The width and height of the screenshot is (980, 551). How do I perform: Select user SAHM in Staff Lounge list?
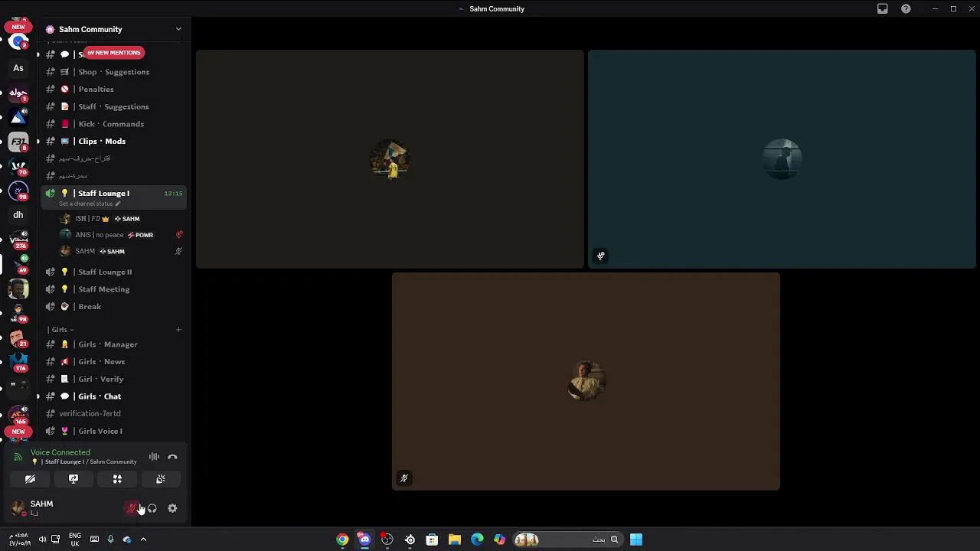tap(121, 251)
